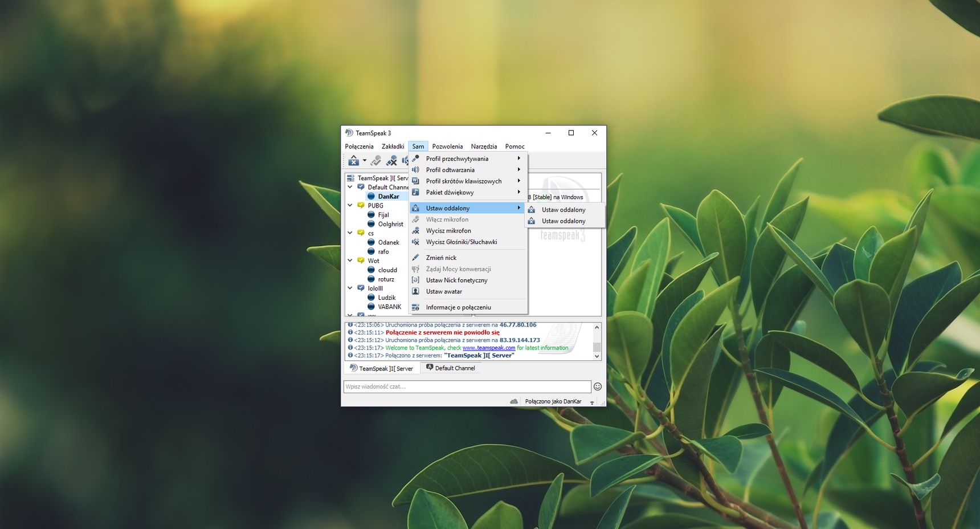This screenshot has width=980, height=529.
Task: Collapse the Wot channel node
Action: pyautogui.click(x=350, y=261)
